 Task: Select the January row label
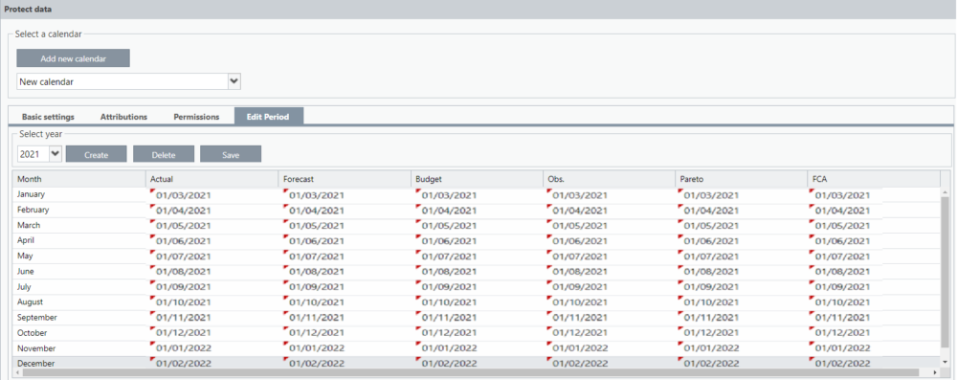pyautogui.click(x=31, y=194)
